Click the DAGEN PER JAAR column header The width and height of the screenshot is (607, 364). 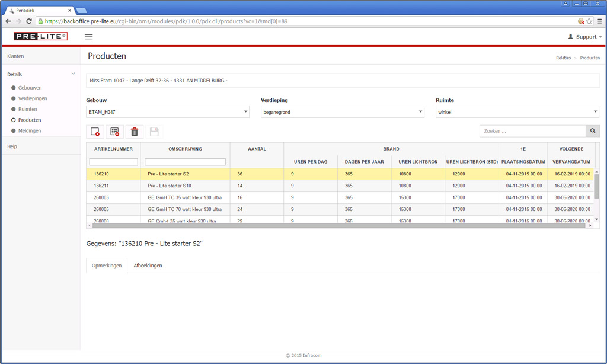pos(365,162)
